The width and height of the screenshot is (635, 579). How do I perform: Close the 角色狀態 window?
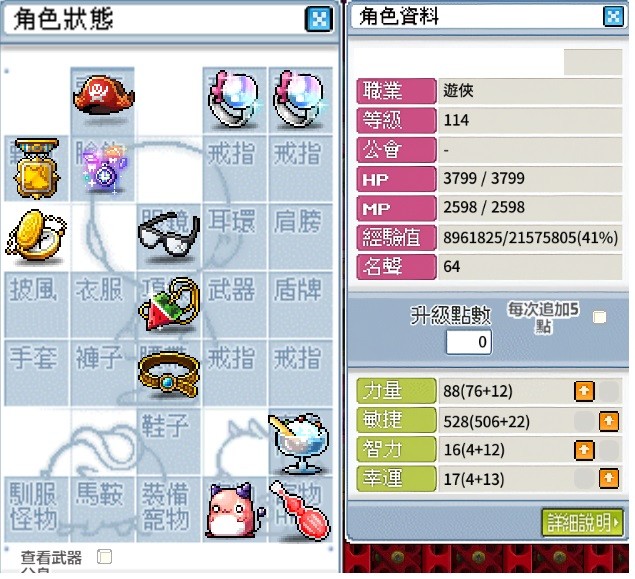click(319, 19)
